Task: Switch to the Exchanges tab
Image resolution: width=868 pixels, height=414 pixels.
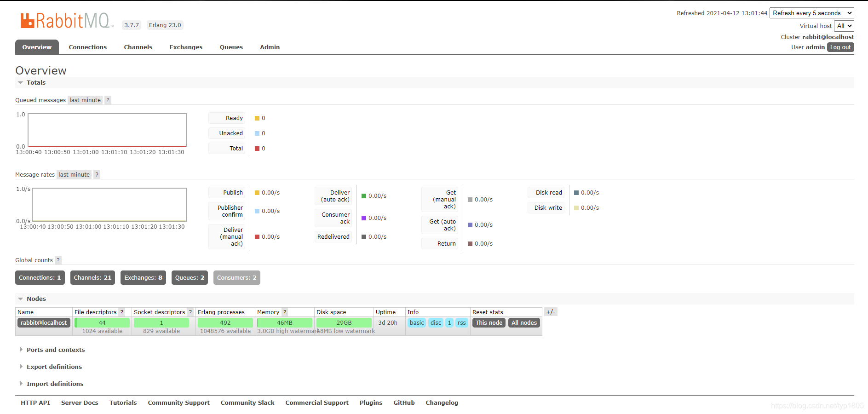Action: [186, 47]
